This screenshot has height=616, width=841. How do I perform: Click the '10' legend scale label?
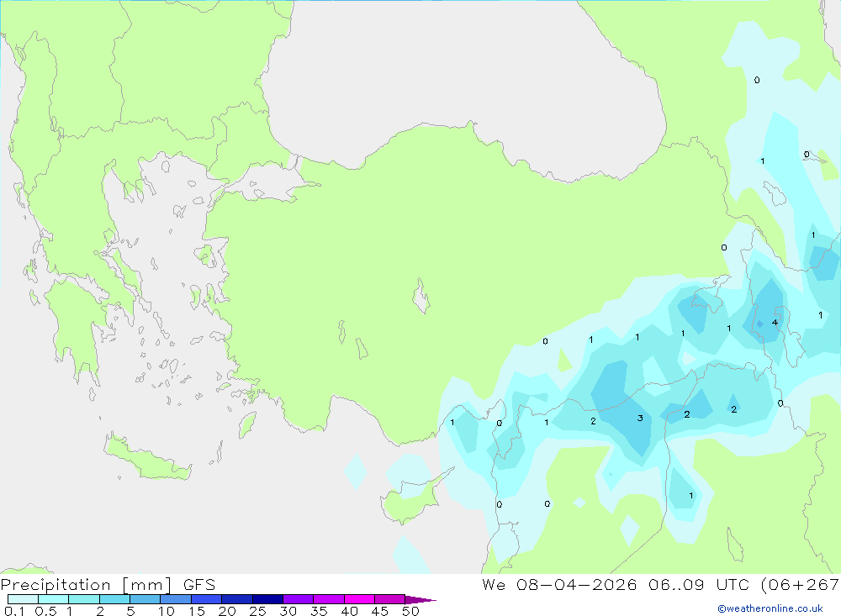(167, 611)
